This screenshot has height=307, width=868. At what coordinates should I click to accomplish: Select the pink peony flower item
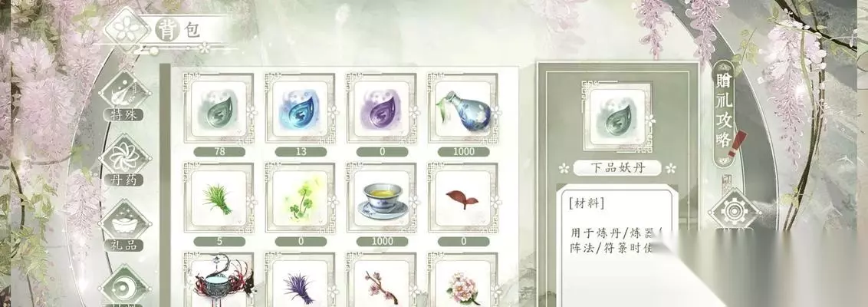(x=463, y=280)
